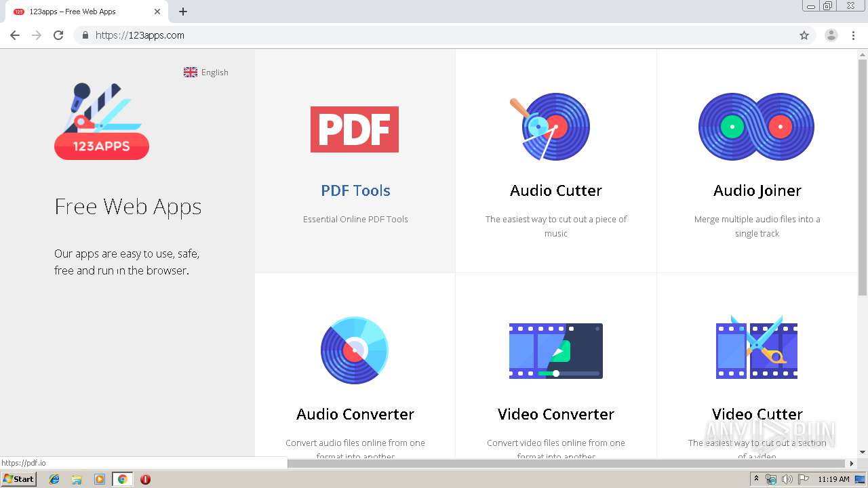This screenshot has width=868, height=488.
Task: Click 'The easiest way to cut out a piece of music'
Action: point(556,226)
